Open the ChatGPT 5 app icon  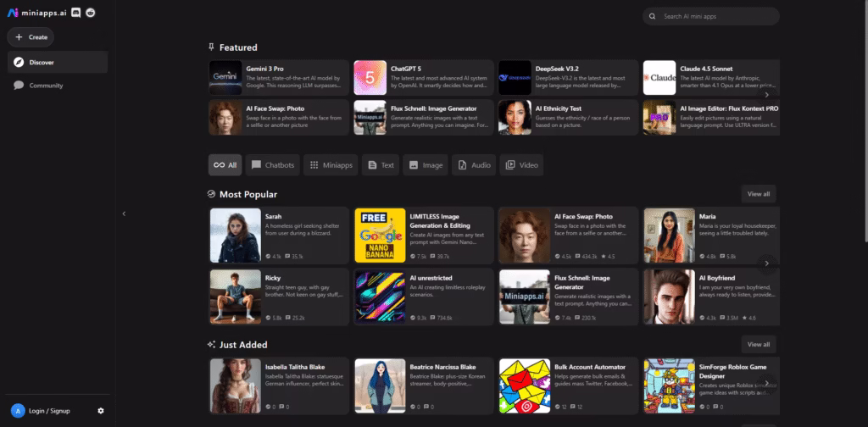click(370, 78)
